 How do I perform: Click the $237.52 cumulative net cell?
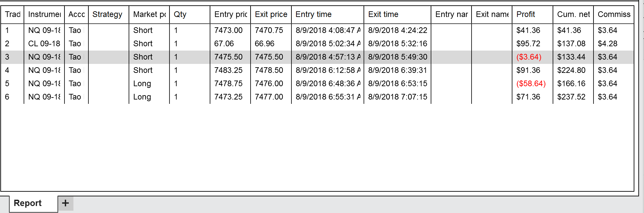[x=571, y=97]
